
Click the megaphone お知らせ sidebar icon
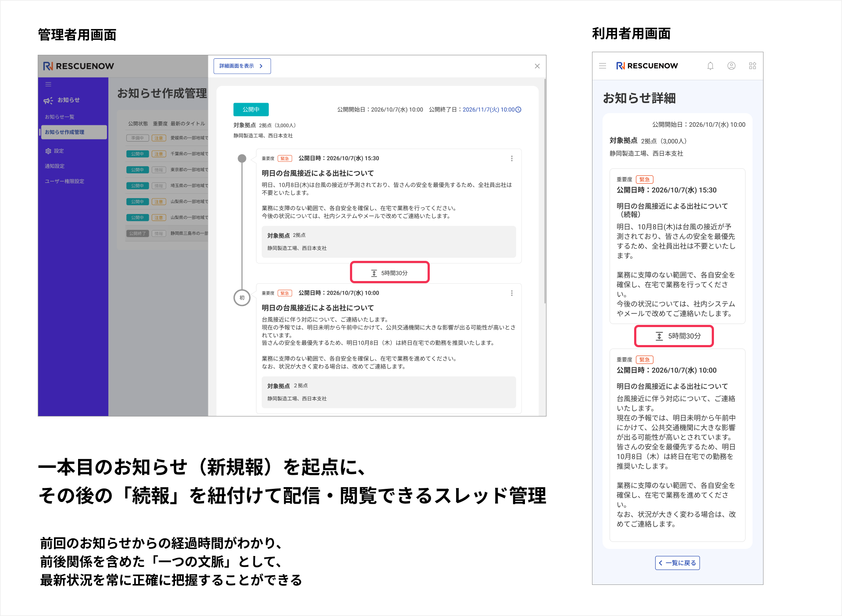[48, 100]
